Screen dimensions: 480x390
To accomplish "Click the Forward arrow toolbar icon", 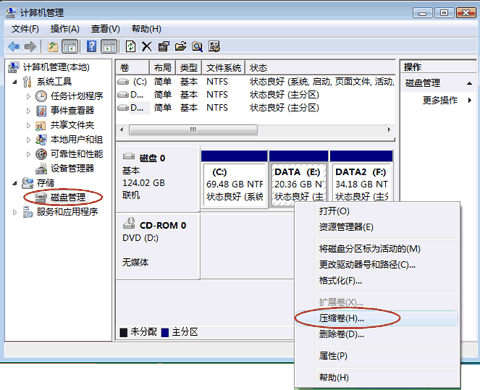I will pyautogui.click(x=30, y=47).
